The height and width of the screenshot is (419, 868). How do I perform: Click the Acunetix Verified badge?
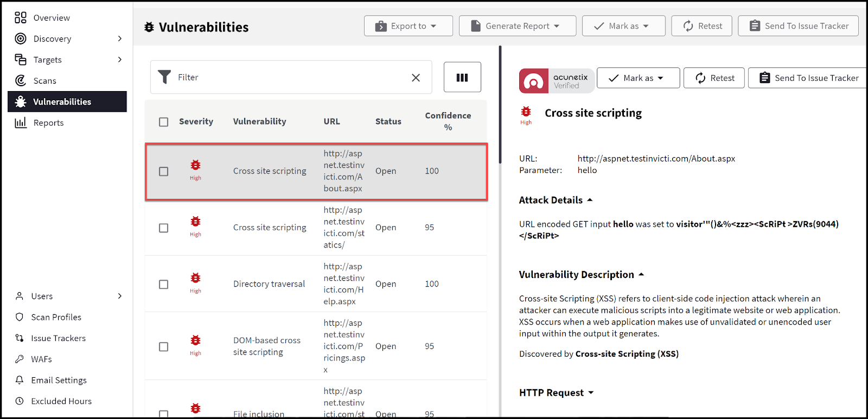pyautogui.click(x=557, y=81)
